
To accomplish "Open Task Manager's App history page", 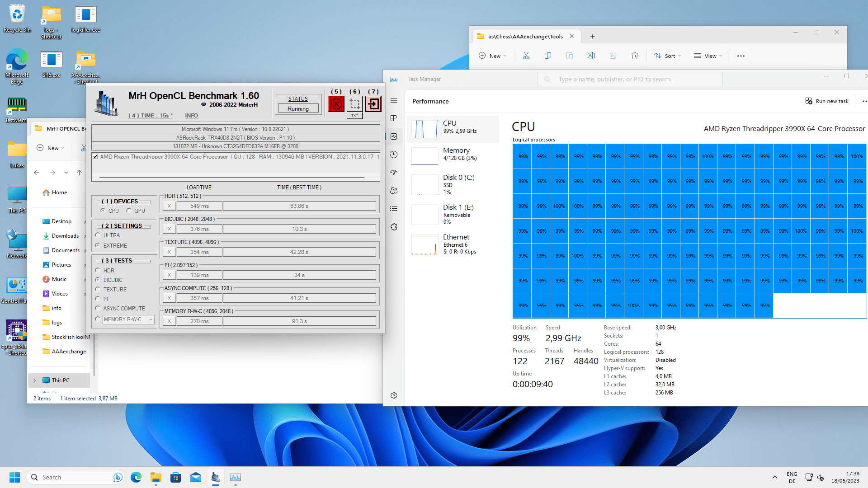I will (394, 155).
